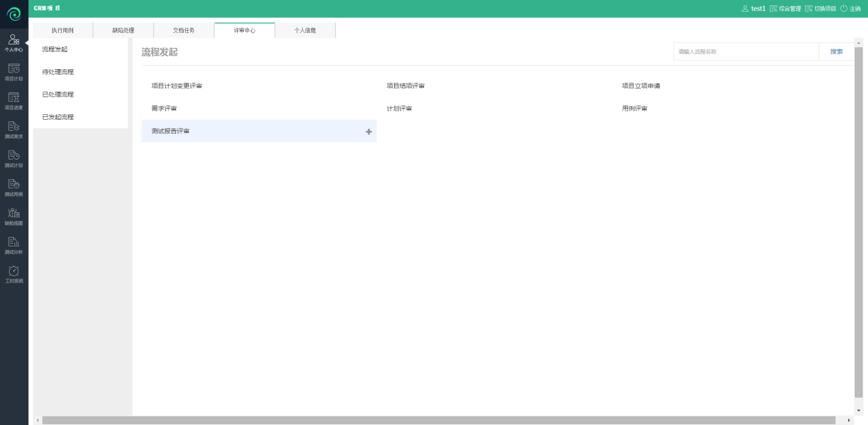Switch to the 缺陷处理 tab

tap(123, 30)
